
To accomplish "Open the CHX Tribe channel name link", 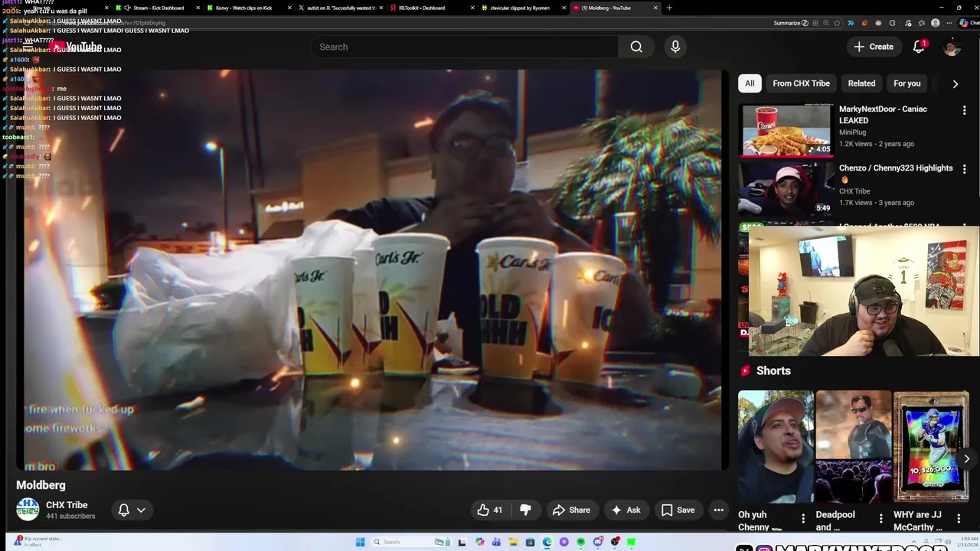I will click(67, 505).
